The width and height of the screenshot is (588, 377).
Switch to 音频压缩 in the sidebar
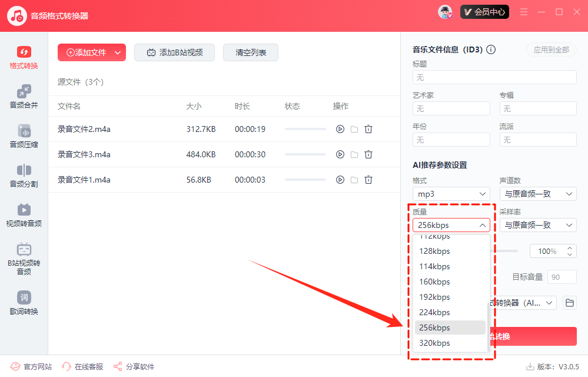[x=24, y=136]
